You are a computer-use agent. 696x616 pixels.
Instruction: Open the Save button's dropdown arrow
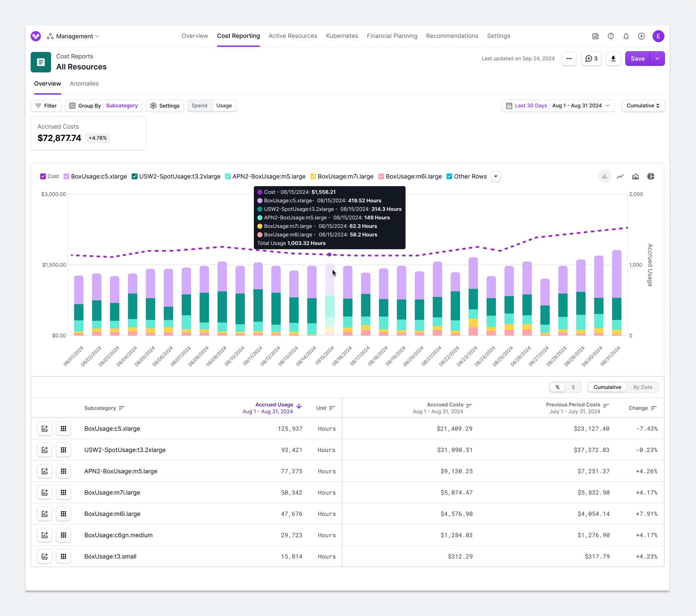tap(658, 58)
